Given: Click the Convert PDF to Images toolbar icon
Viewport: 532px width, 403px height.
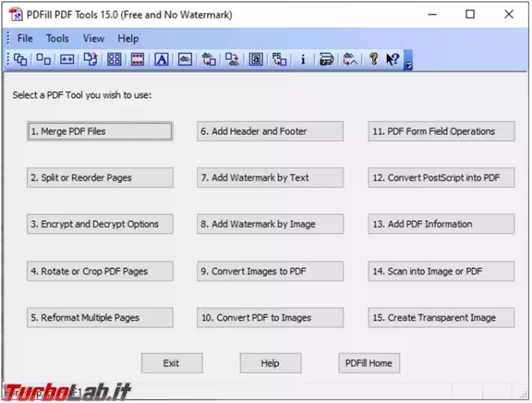Looking at the screenshot, I should pos(232,60).
